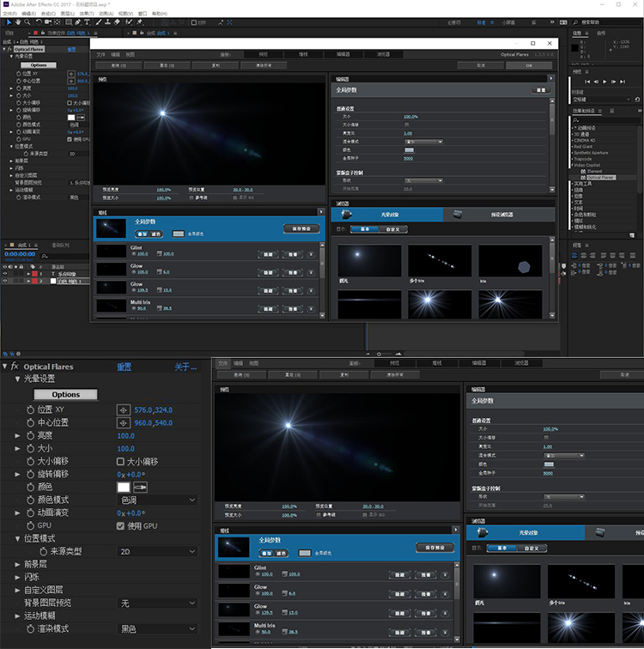Click the stopwatch icon for 旋转偏移
This screenshot has height=649, width=644.
coord(30,474)
